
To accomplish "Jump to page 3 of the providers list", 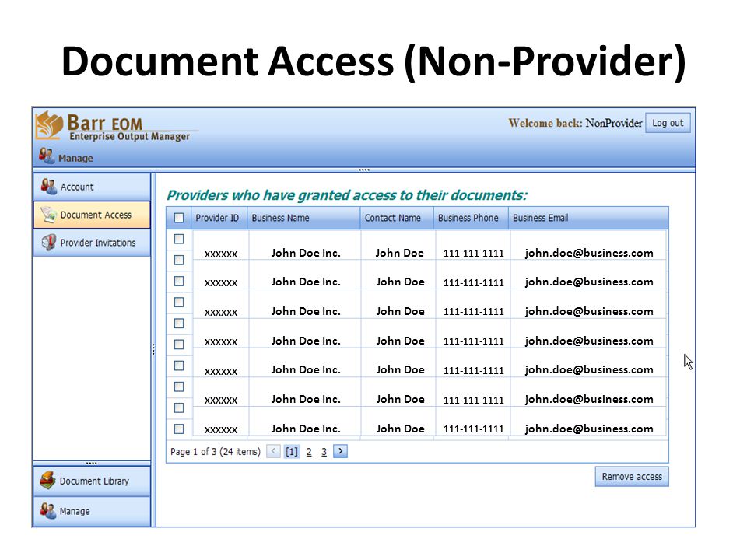I will click(324, 452).
